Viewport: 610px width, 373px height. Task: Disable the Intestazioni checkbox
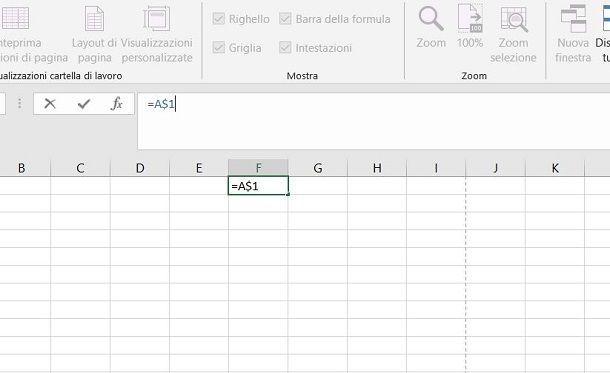coord(285,48)
